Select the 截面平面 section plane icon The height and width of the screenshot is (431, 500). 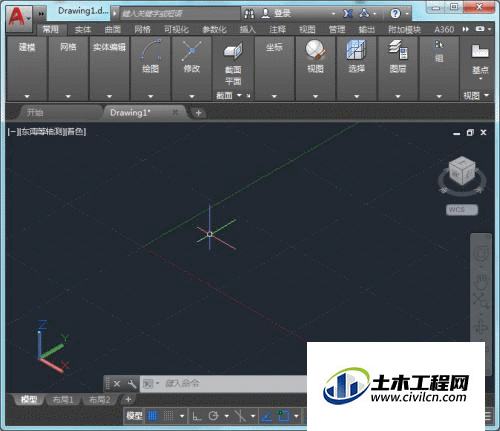(233, 50)
